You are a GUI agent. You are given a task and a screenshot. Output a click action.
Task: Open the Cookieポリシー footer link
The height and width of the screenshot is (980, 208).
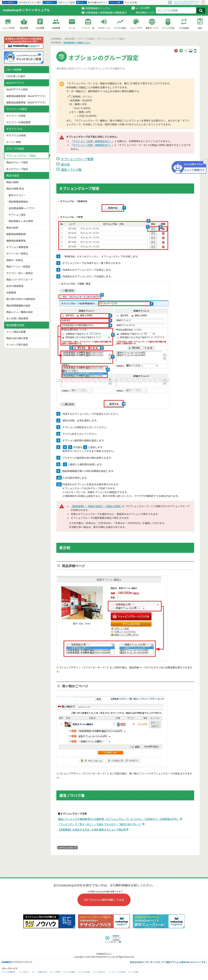104,953
